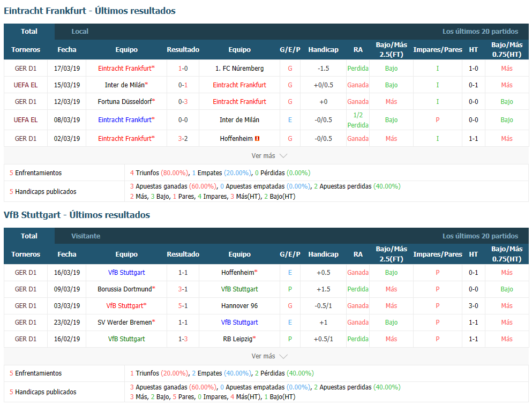532x405 pixels.
Task: Click the +0/0.5 handicap value
Action: 324,85
